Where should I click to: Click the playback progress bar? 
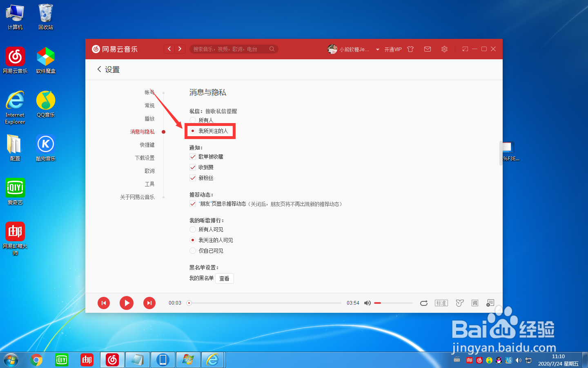point(265,303)
